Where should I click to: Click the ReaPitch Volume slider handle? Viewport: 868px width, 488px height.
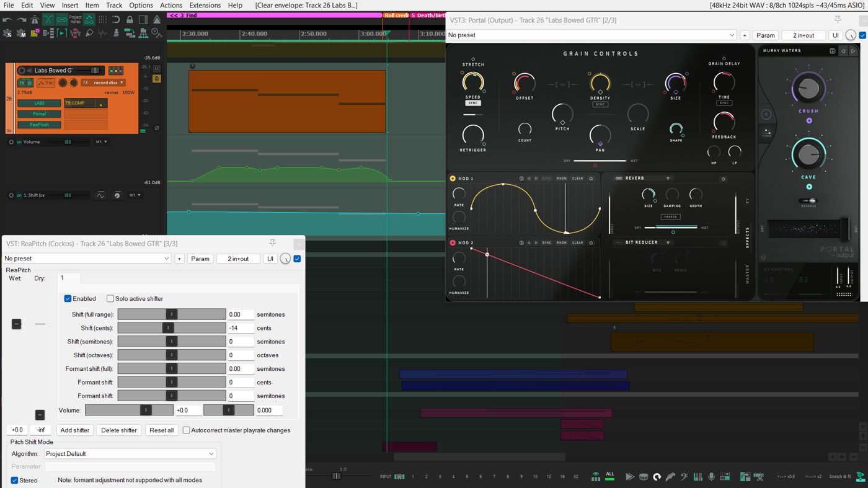[146, 410]
